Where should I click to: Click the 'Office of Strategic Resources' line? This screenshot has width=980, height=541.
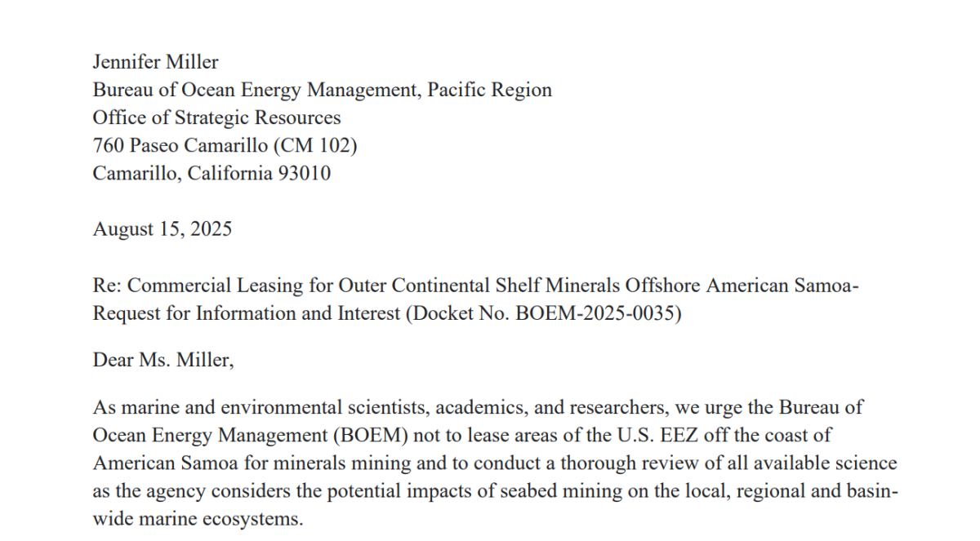click(216, 118)
